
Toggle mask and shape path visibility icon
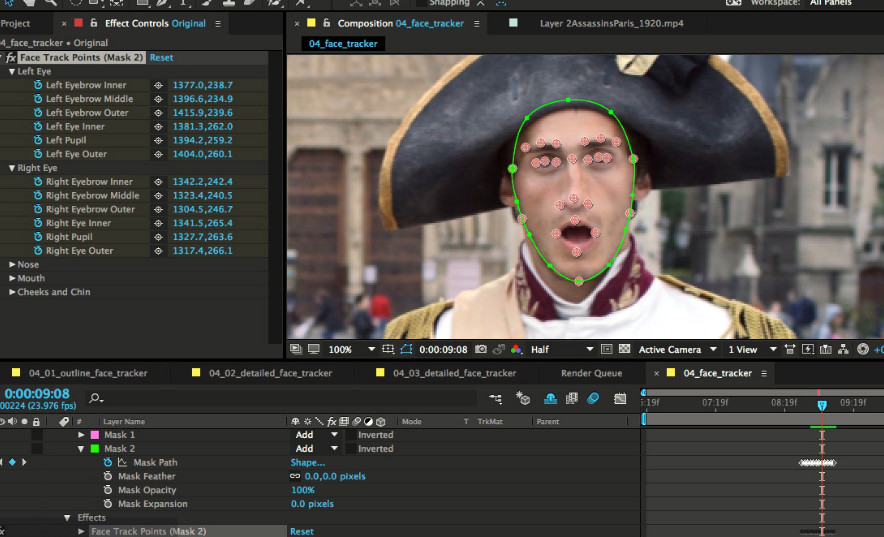coord(406,349)
